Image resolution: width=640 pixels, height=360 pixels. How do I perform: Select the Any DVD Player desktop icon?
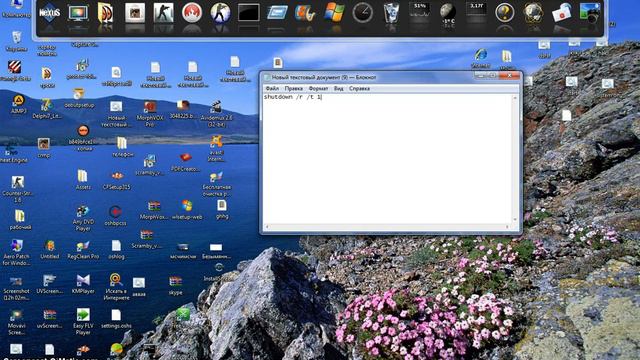click(x=83, y=218)
